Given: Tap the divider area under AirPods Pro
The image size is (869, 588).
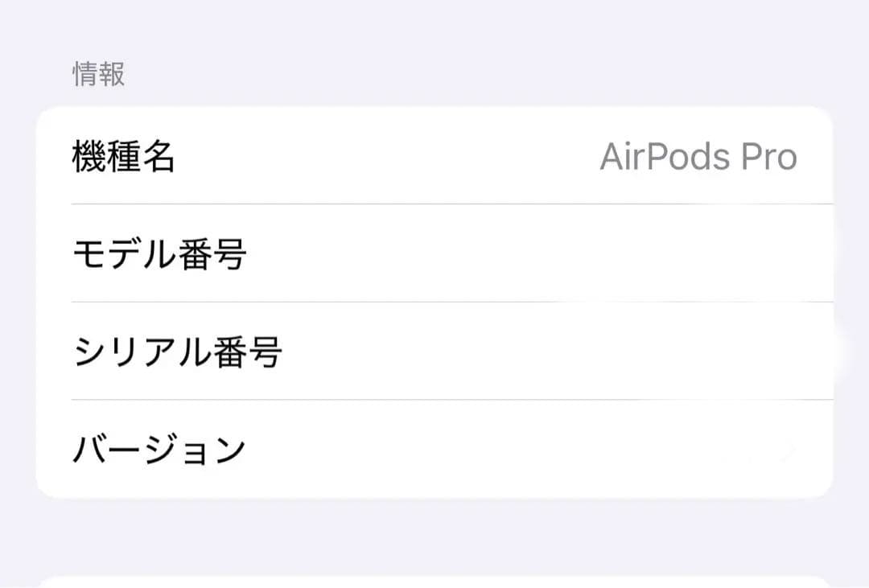Looking at the screenshot, I should 451,204.
